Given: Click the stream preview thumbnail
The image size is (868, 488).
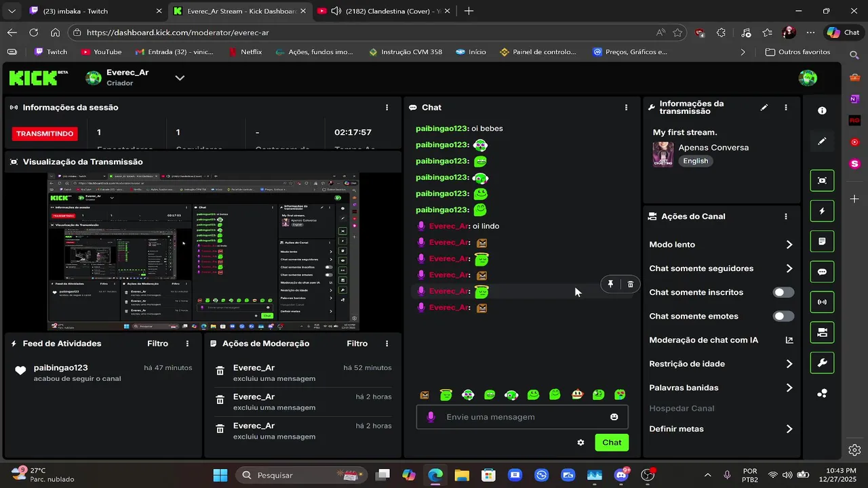Looking at the screenshot, I should [203, 252].
